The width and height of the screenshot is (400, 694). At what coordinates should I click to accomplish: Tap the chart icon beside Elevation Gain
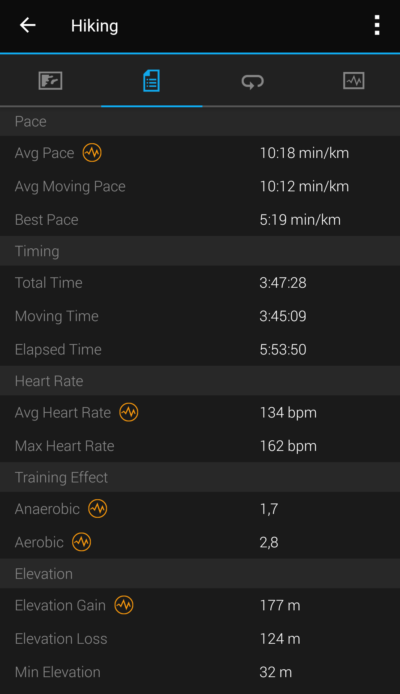point(124,605)
